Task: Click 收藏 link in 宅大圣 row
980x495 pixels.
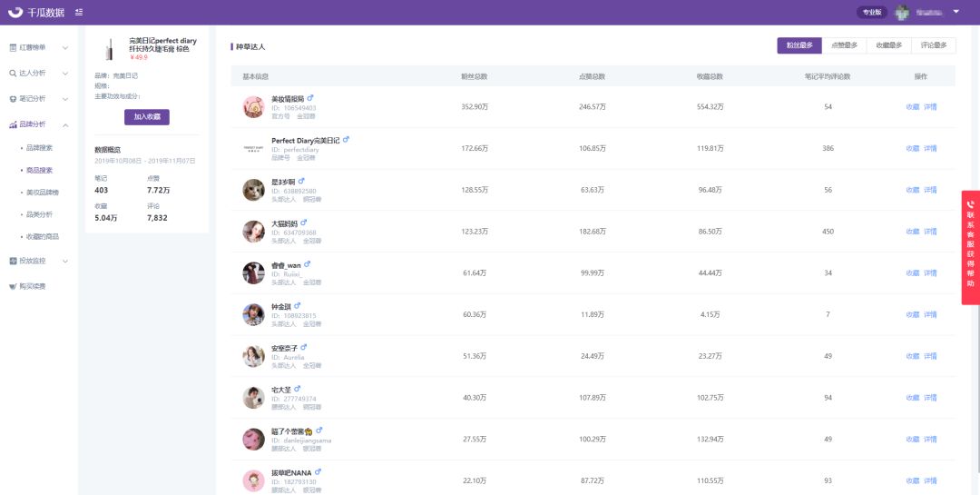Action: click(x=913, y=398)
